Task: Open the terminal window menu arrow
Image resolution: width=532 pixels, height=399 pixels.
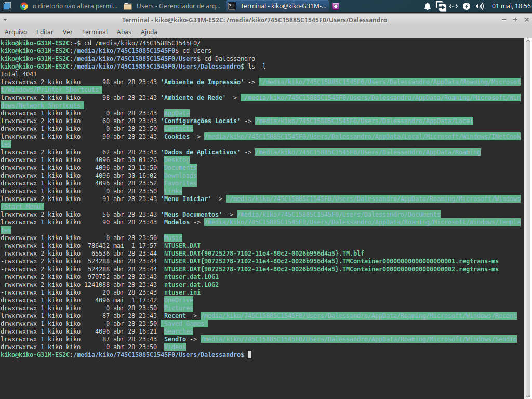Action: (x=5, y=20)
